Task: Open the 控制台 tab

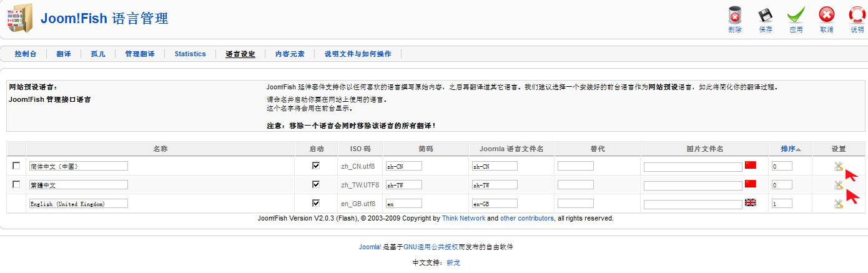Action: coord(26,54)
